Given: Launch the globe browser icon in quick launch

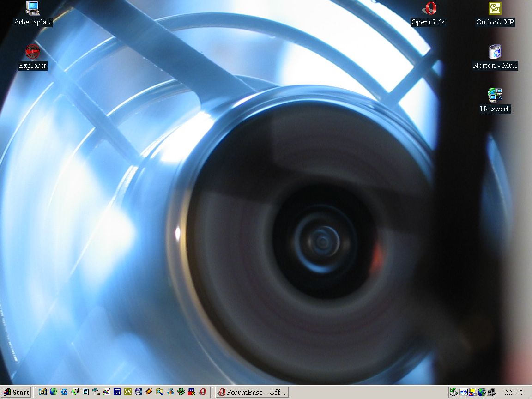Looking at the screenshot, I should (x=53, y=392).
